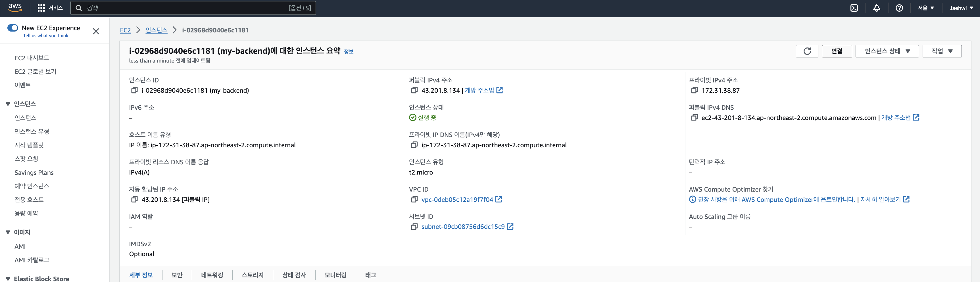Viewport: 980px width, 282px height.
Task: Open the instance state dropdown
Action: 887,51
